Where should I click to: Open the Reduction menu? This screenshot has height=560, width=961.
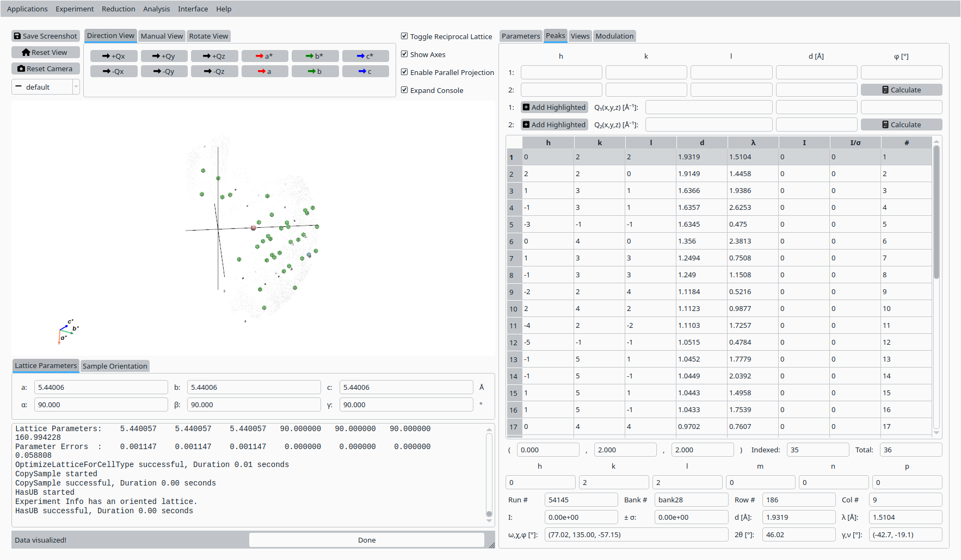[x=118, y=9]
